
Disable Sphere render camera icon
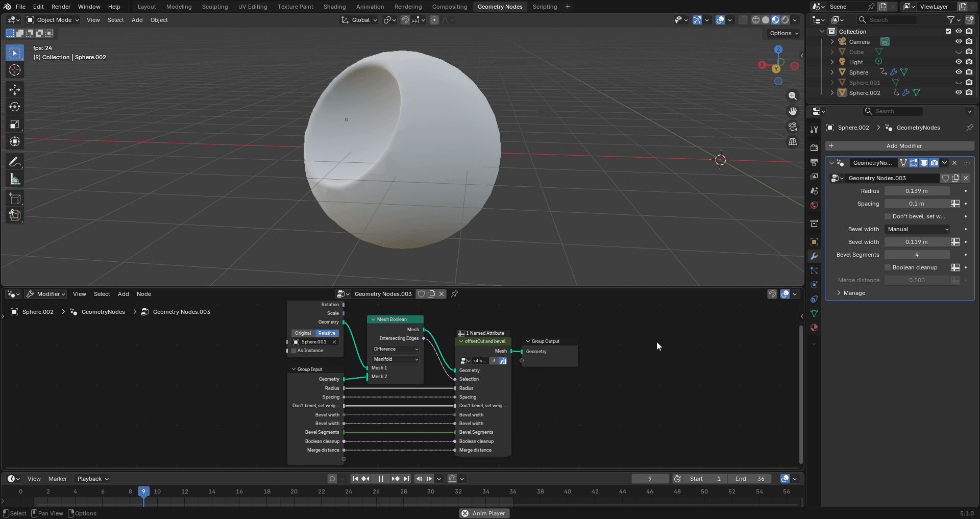[969, 72]
